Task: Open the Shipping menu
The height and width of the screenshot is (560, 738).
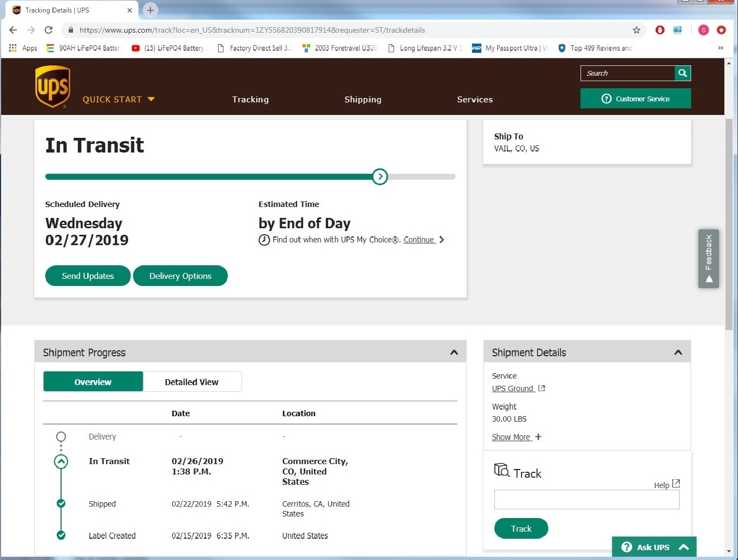Action: 362,99
